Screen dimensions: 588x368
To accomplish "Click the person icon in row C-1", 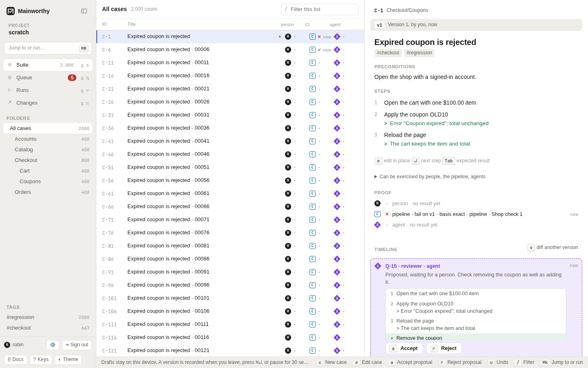I will pyautogui.click(x=288, y=36).
